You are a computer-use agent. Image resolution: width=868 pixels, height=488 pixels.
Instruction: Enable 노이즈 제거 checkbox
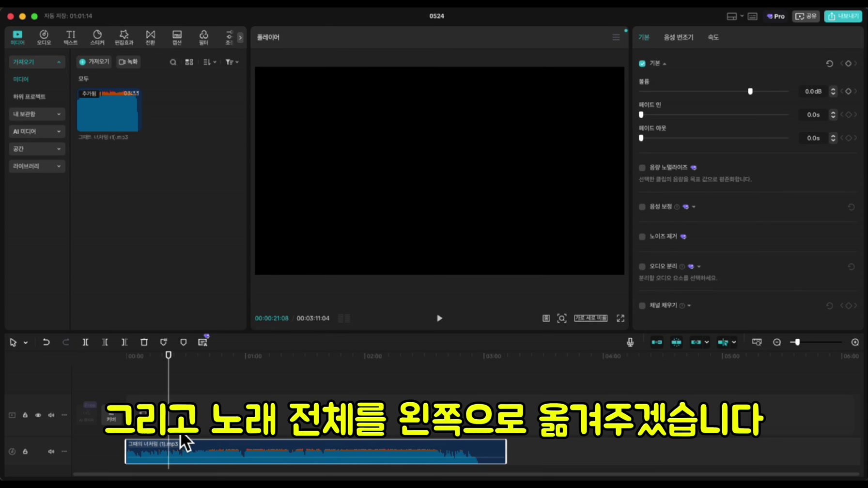tap(642, 236)
